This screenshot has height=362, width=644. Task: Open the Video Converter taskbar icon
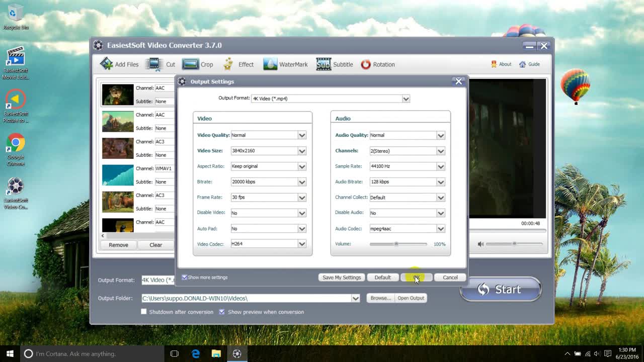pos(237,353)
